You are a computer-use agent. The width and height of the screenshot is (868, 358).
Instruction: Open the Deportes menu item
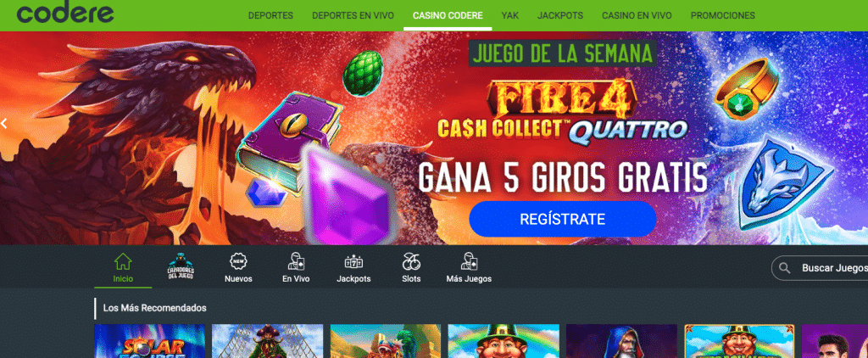point(270,15)
